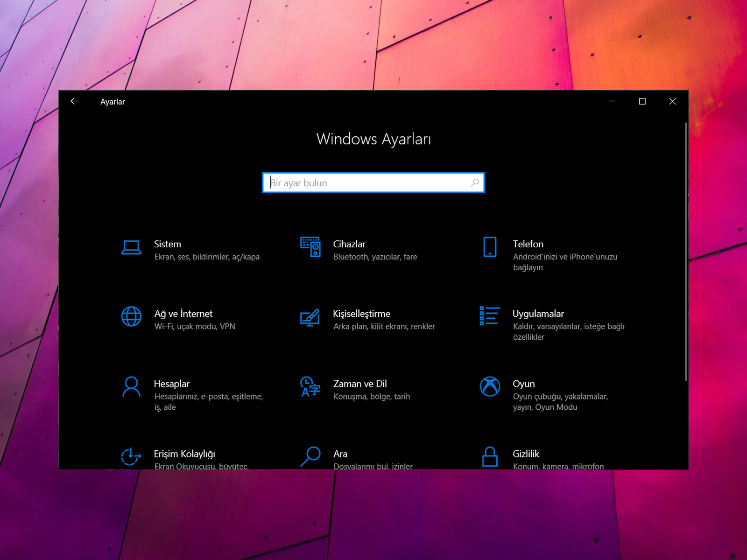Open the Hesaplar title
This screenshot has width=747, height=560.
click(172, 384)
